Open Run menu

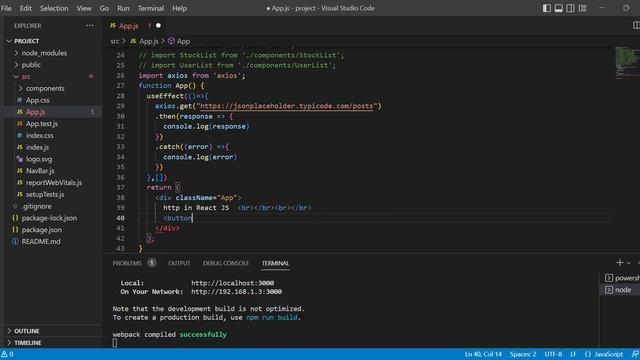123,8
